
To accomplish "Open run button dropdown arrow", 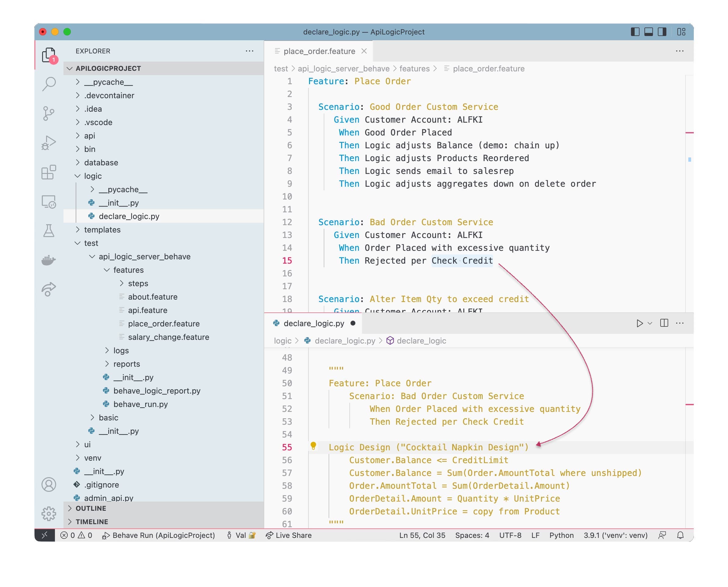I will click(650, 323).
